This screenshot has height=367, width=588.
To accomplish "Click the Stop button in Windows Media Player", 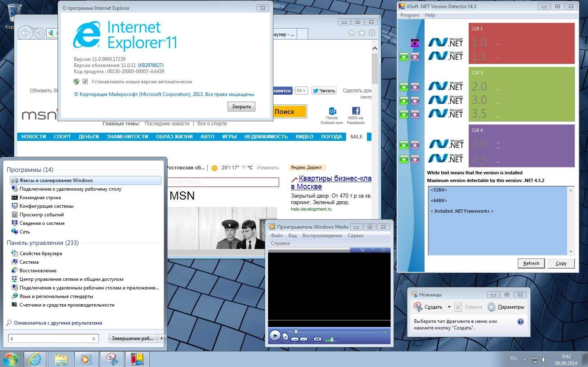I will 286,337.
